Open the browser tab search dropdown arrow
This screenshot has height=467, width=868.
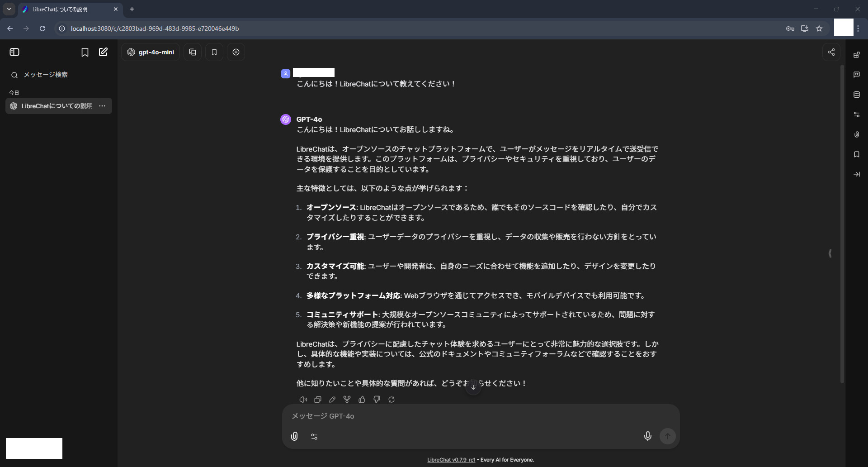coord(9,9)
